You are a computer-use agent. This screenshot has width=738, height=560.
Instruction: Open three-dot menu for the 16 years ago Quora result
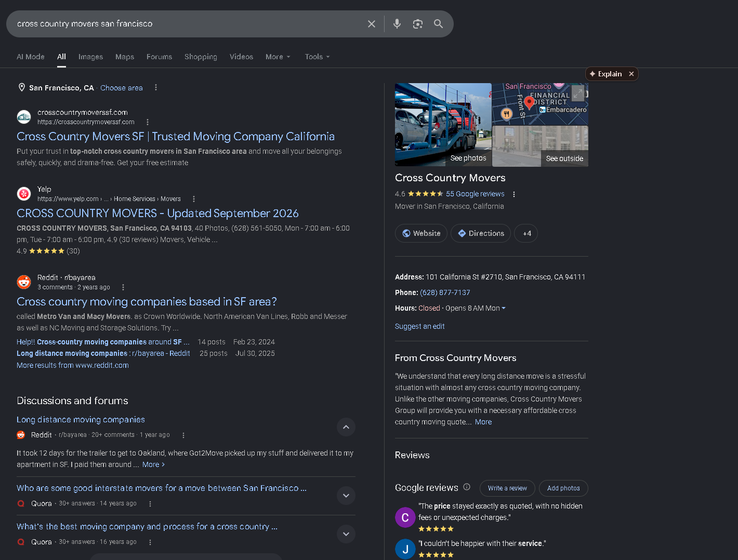150,542
